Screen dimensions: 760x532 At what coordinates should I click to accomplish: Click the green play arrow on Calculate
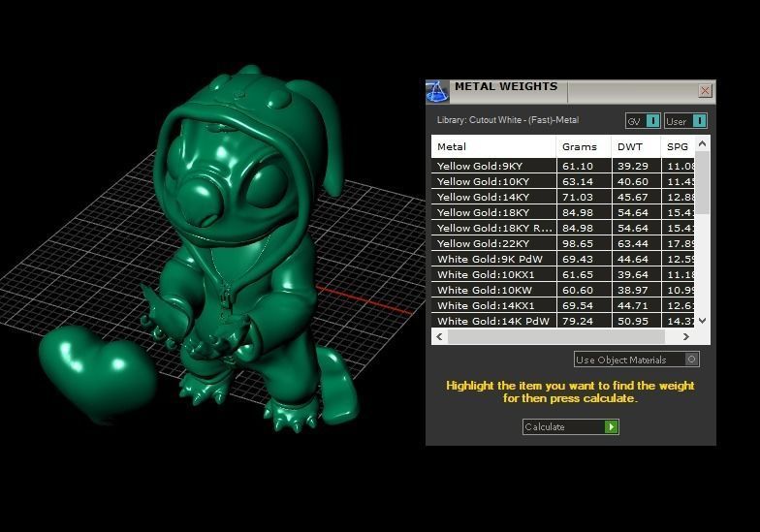[611, 426]
